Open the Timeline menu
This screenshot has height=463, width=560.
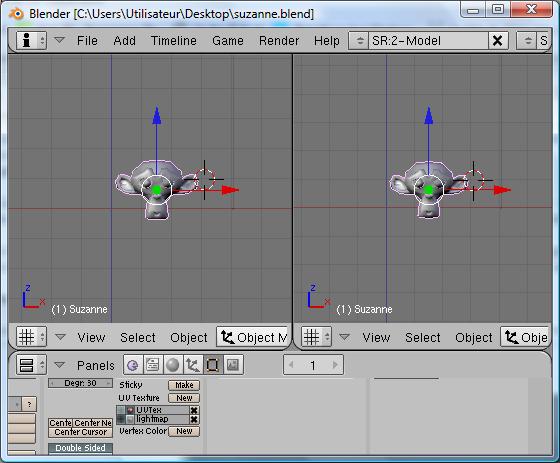pos(174,40)
